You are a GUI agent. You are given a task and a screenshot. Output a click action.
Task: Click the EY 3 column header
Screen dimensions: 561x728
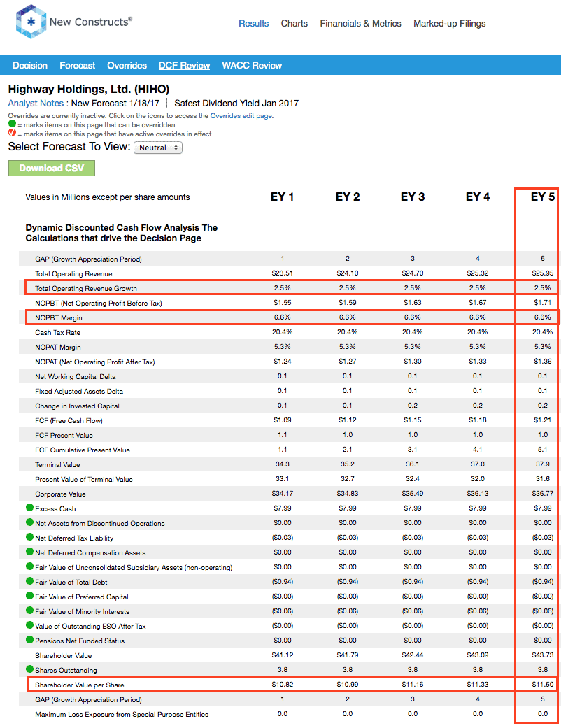tap(413, 197)
